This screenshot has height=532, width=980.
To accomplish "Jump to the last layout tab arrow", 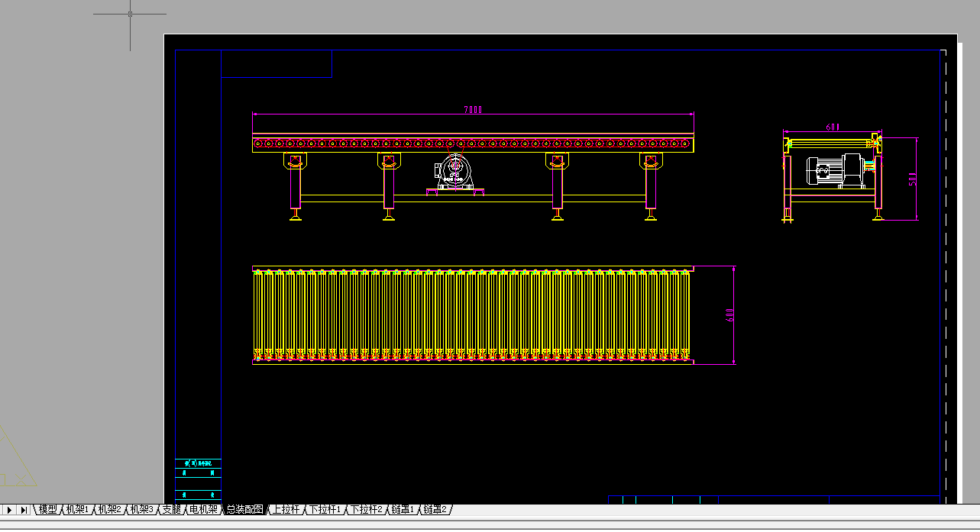I will pyautogui.click(x=24, y=510).
